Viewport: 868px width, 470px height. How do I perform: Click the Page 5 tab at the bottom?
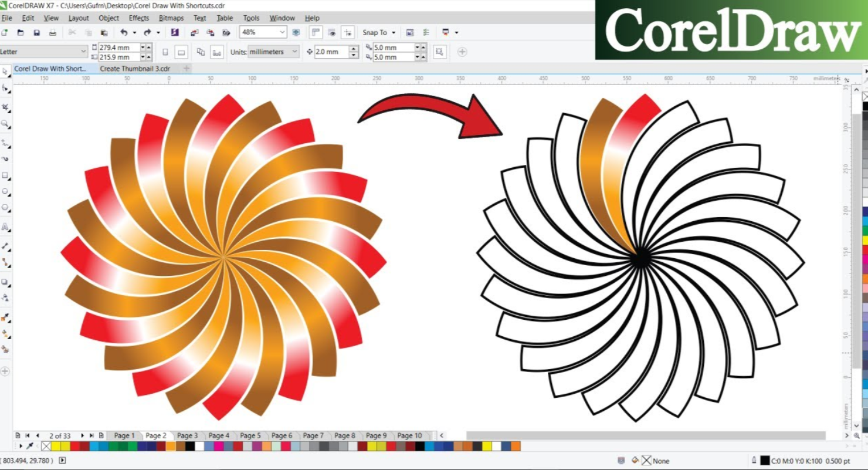(x=250, y=435)
